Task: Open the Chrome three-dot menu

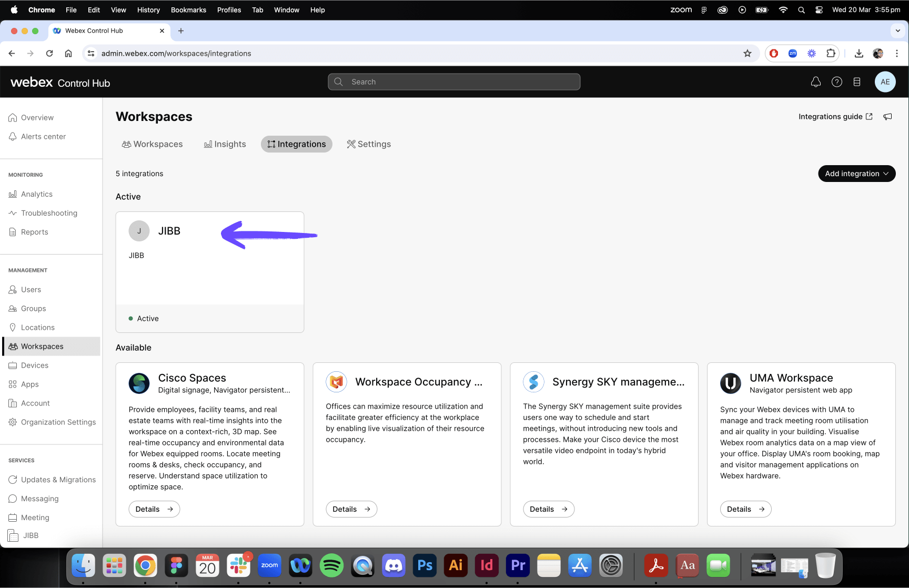Action: [x=897, y=53]
